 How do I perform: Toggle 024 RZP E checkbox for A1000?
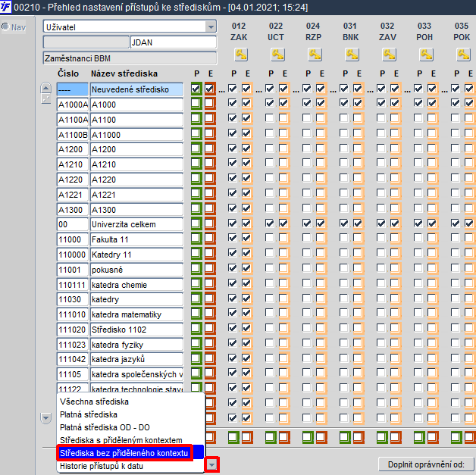coord(321,103)
